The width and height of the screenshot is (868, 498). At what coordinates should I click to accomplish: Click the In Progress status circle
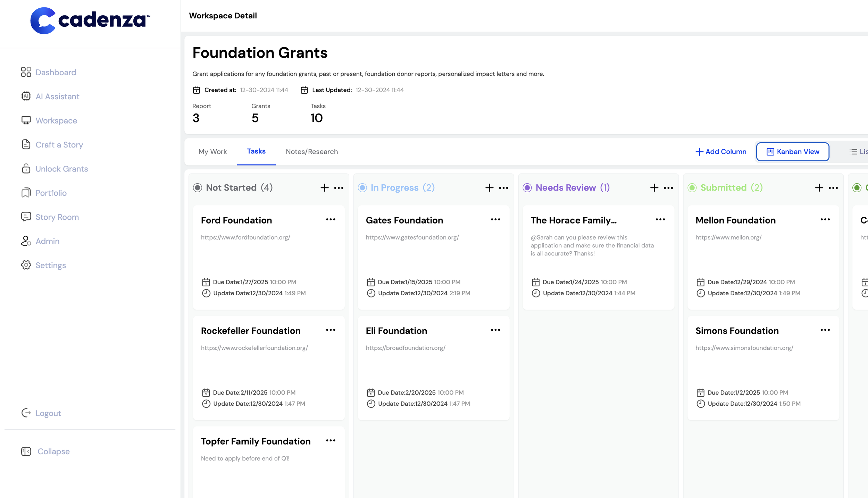362,188
